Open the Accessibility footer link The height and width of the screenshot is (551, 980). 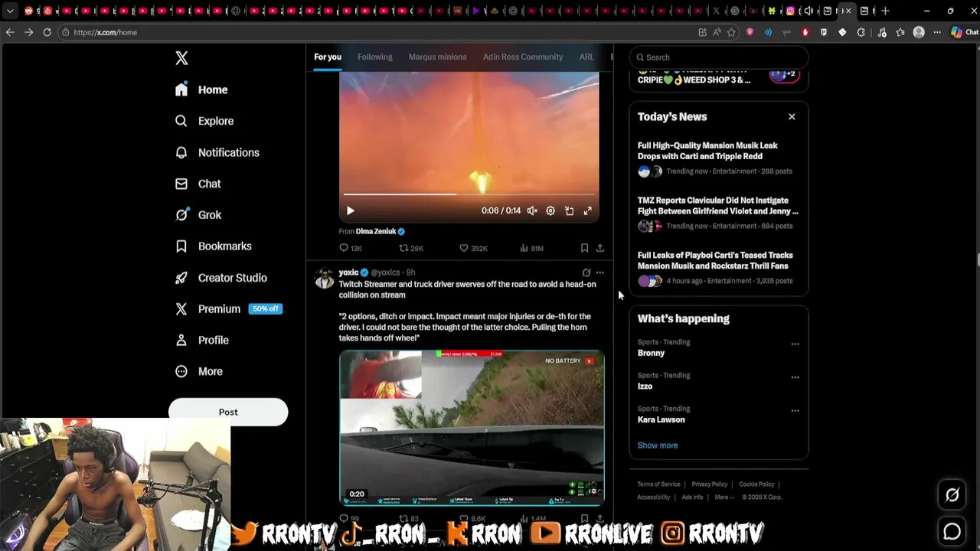click(654, 497)
